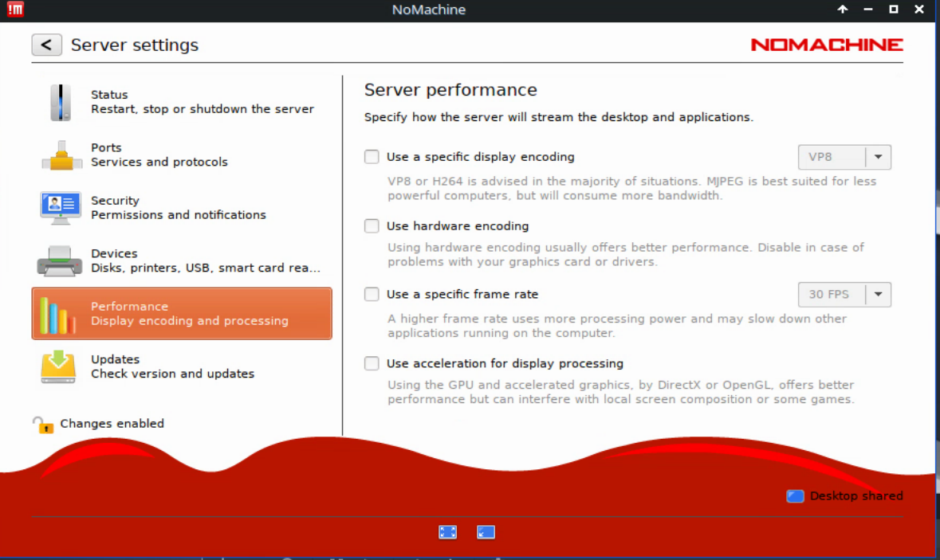Maximize the NoMachine window
Image resolution: width=940 pixels, height=560 pixels.
[893, 9]
